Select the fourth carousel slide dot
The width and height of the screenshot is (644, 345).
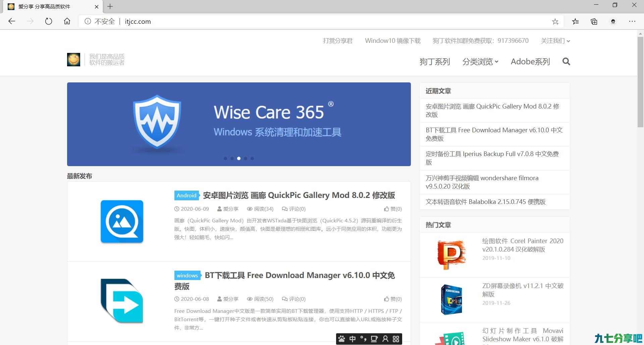(246, 158)
